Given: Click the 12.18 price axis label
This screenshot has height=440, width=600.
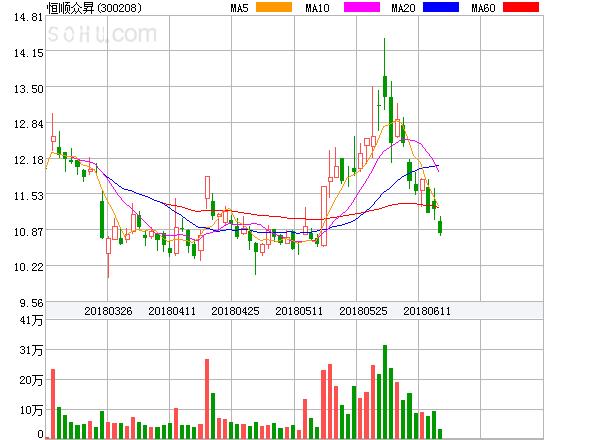Looking at the screenshot, I should pos(28,160).
